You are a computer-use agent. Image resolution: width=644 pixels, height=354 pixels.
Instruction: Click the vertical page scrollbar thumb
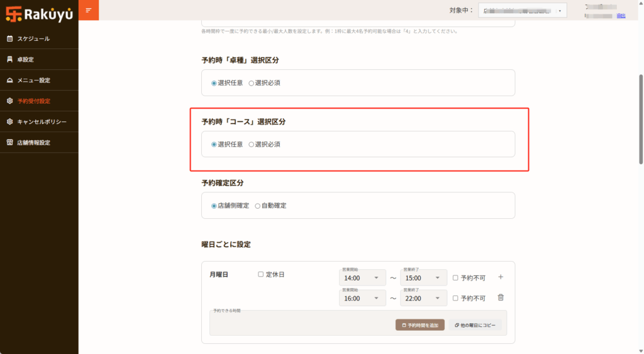[x=640, y=119]
